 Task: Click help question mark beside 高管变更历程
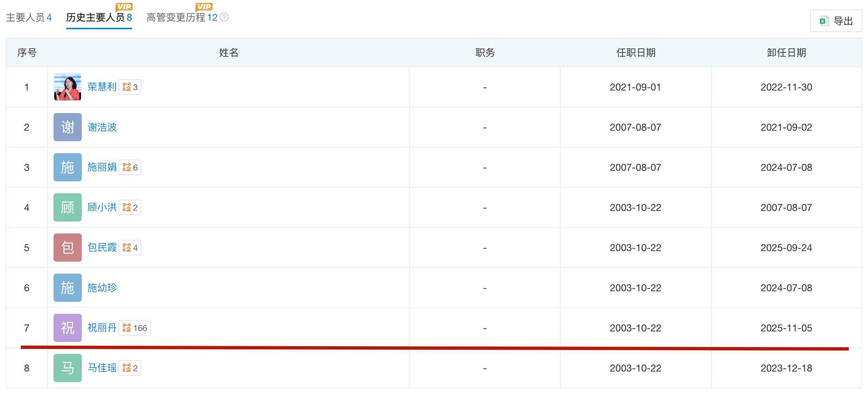224,17
